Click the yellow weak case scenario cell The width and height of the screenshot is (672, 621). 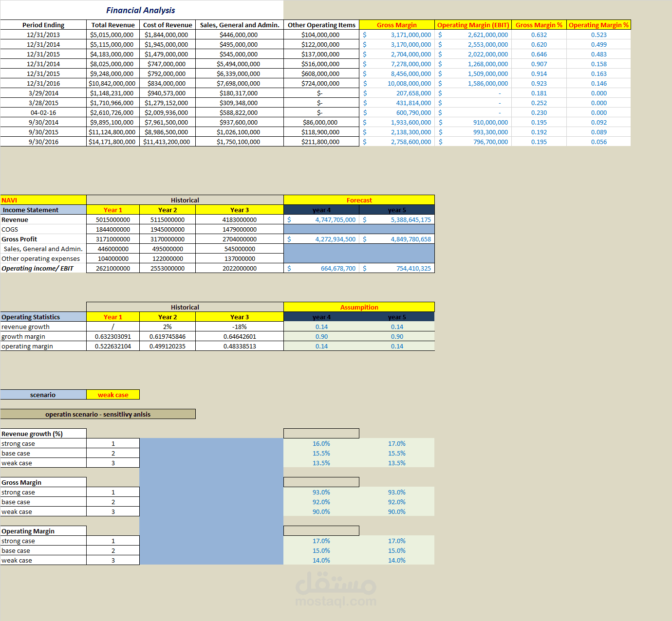pyautogui.click(x=113, y=395)
